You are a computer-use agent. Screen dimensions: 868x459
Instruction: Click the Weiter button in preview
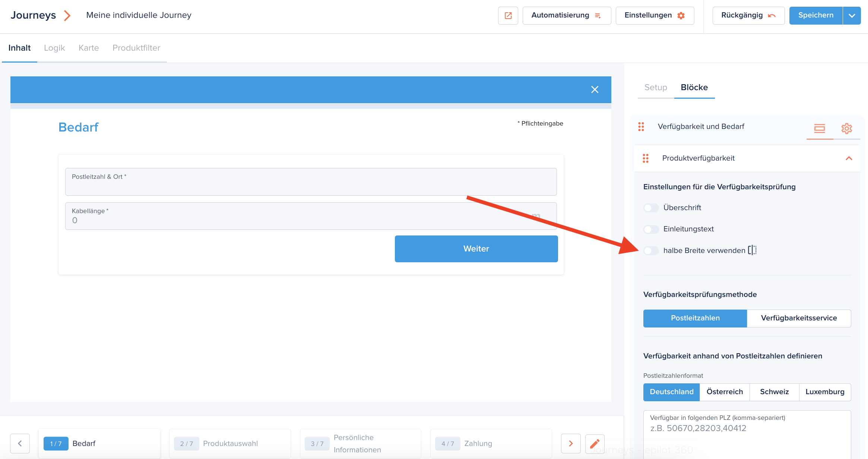click(476, 249)
